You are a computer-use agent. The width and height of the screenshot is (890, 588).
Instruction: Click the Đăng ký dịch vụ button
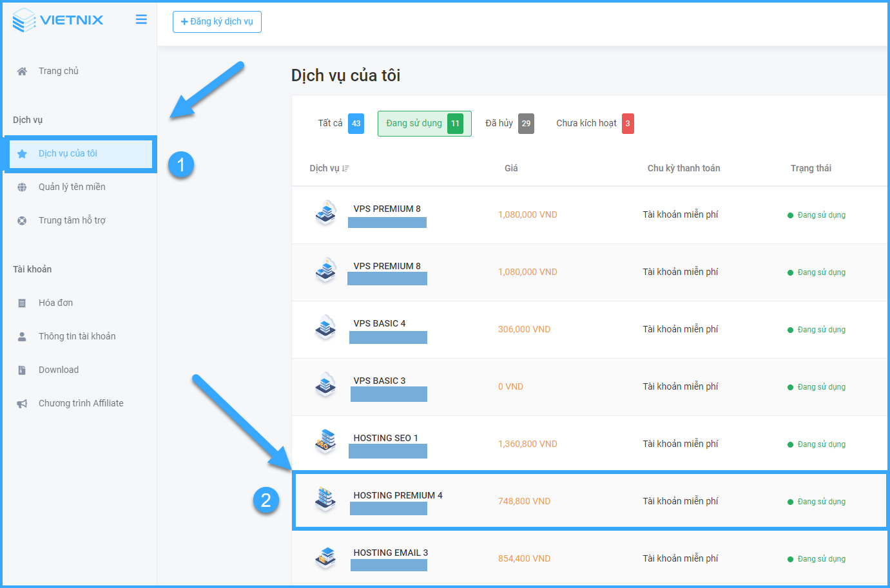[x=217, y=22]
